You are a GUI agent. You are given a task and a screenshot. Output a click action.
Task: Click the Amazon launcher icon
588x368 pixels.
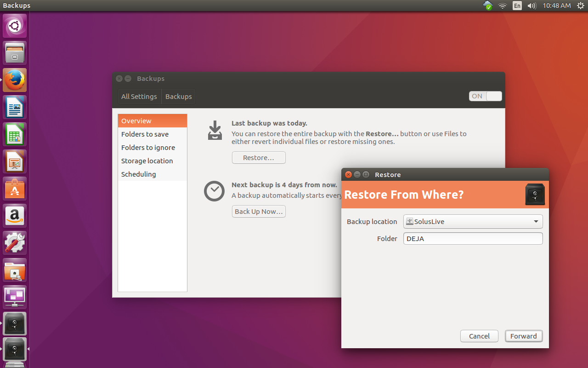point(15,216)
